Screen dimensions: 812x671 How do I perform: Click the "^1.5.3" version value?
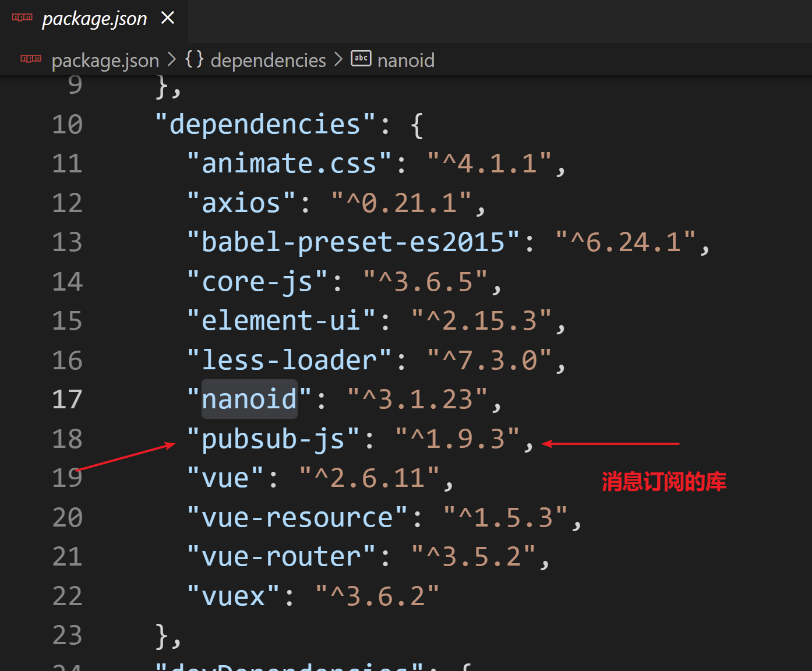click(x=505, y=518)
